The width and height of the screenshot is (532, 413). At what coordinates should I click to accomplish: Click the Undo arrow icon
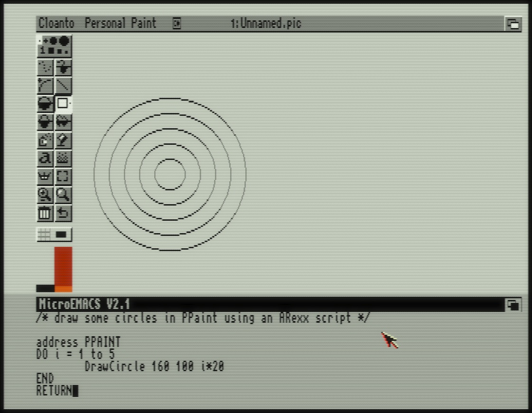(x=63, y=214)
